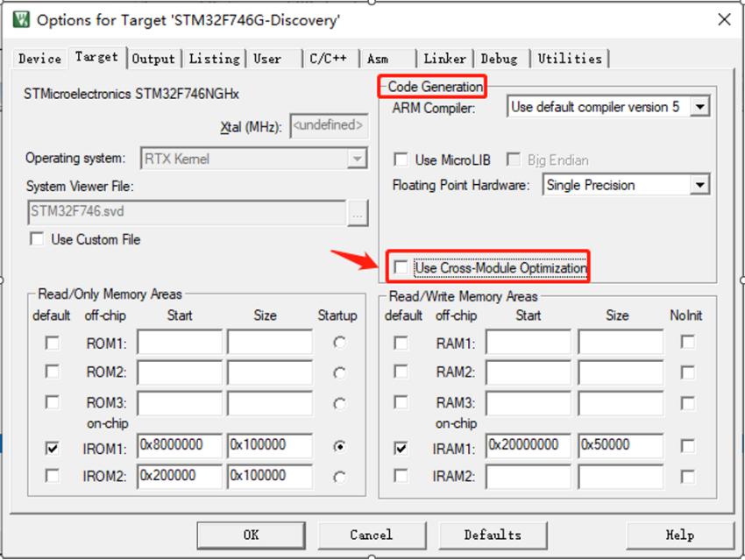The height and width of the screenshot is (560, 745).
Task: Open the Debug tab
Action: [x=499, y=59]
